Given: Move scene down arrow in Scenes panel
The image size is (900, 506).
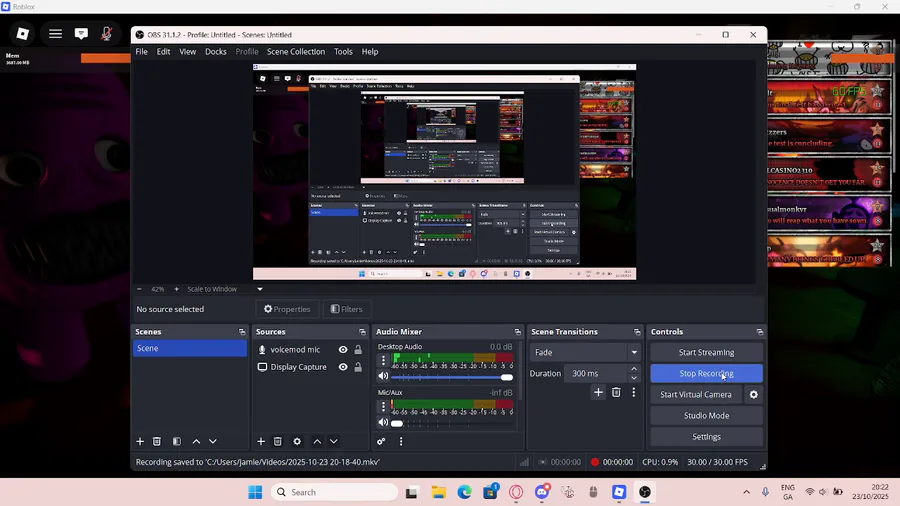Looking at the screenshot, I should [213, 441].
